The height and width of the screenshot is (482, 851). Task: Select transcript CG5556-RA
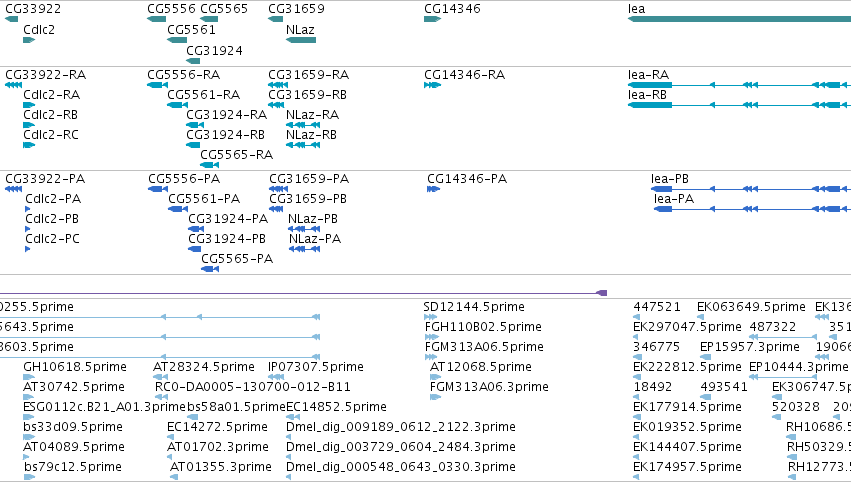184,75
